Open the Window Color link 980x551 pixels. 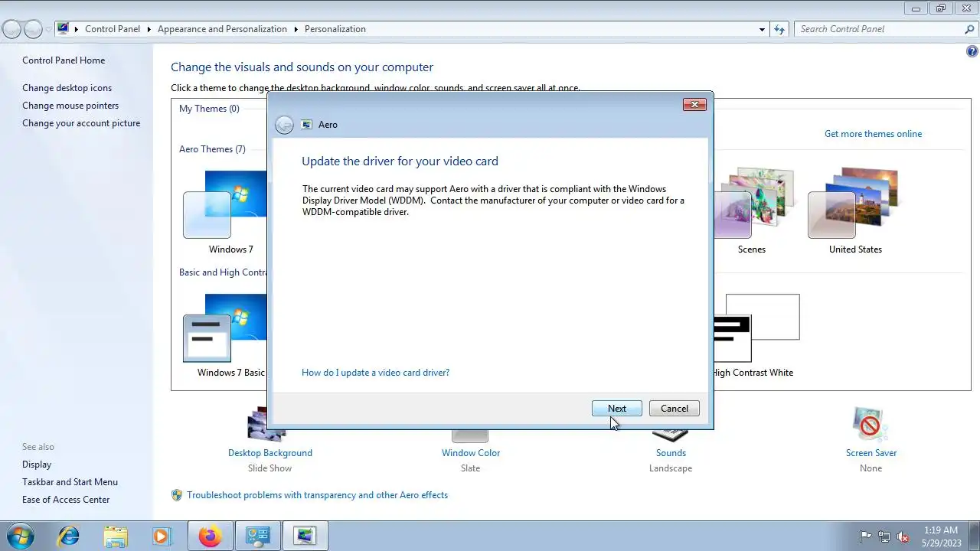point(471,453)
